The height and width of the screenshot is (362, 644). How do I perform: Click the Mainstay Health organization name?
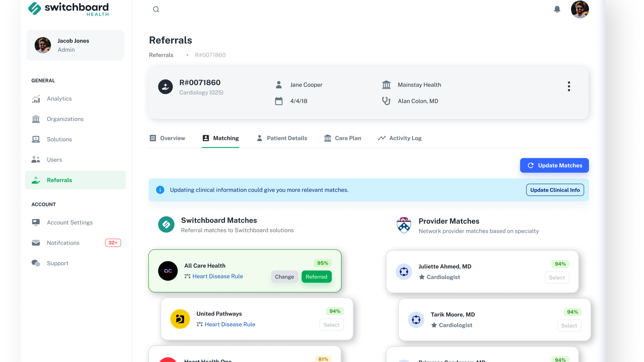tap(419, 85)
